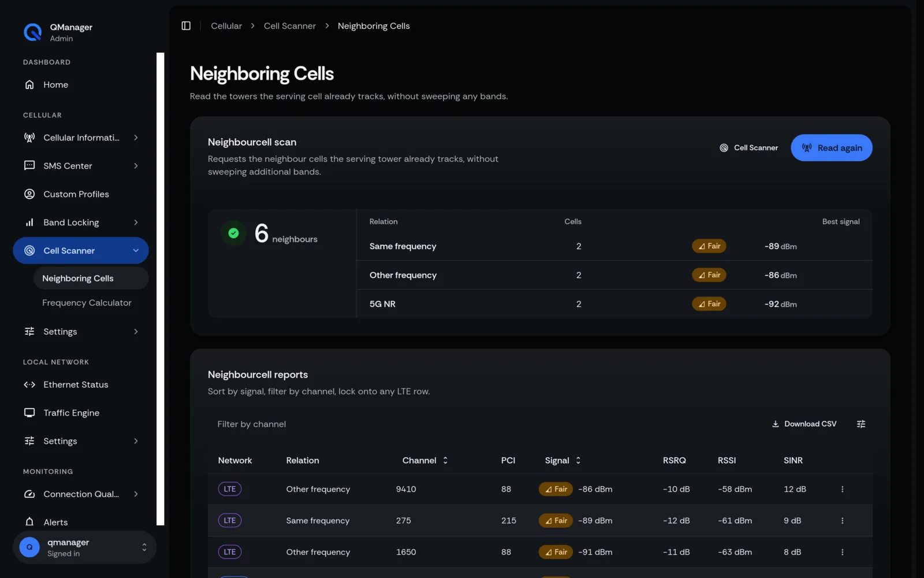Open the qmanager account switcher

[x=84, y=547]
